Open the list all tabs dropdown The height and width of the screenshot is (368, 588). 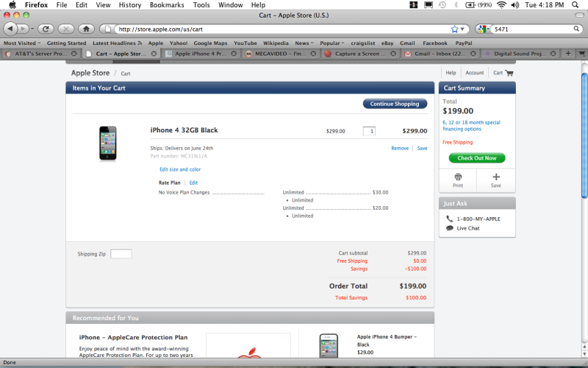click(x=581, y=53)
